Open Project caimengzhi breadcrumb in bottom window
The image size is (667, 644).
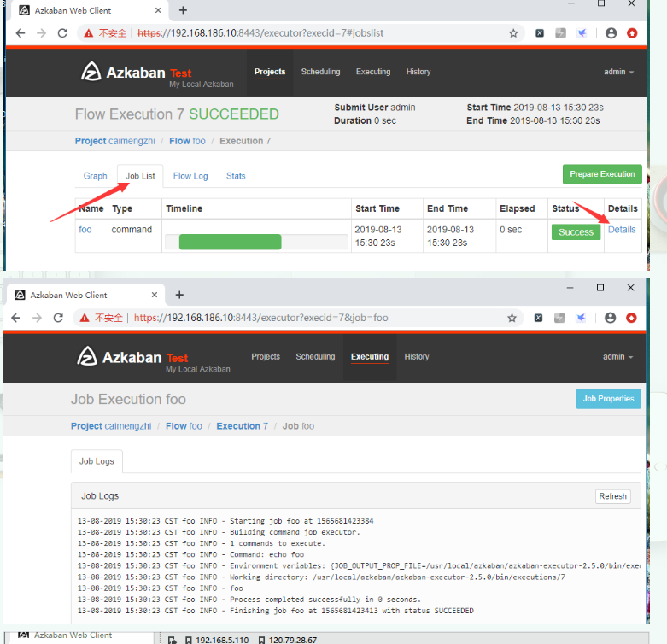(x=111, y=426)
